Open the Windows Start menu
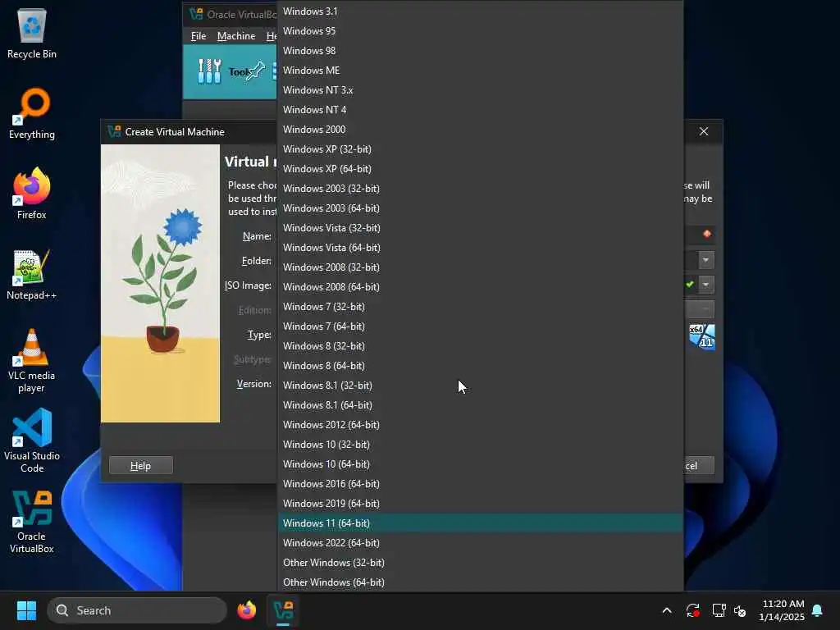The height and width of the screenshot is (630, 840). (26, 610)
